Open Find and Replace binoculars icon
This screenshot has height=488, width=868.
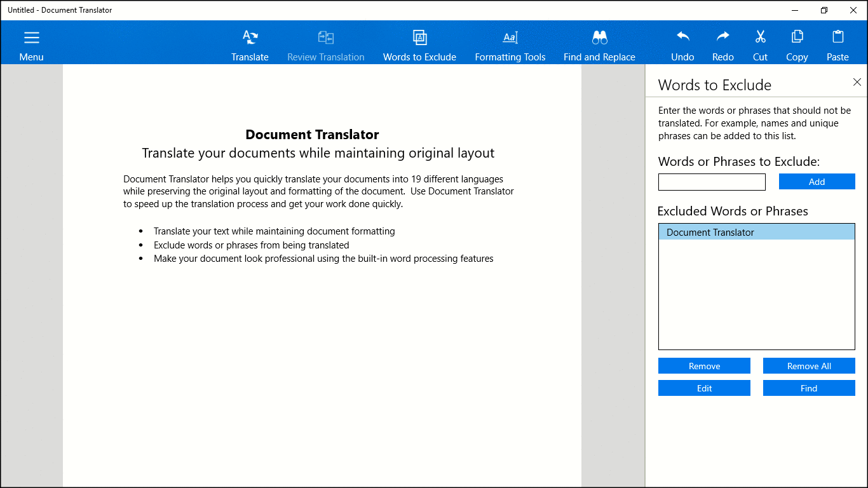click(599, 38)
